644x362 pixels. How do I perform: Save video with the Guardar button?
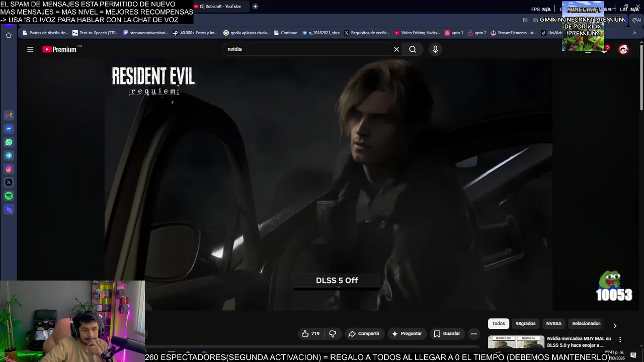(x=447, y=334)
